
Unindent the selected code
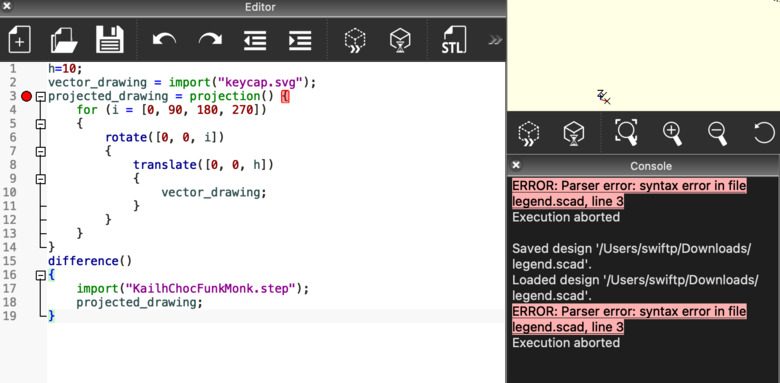click(x=255, y=40)
